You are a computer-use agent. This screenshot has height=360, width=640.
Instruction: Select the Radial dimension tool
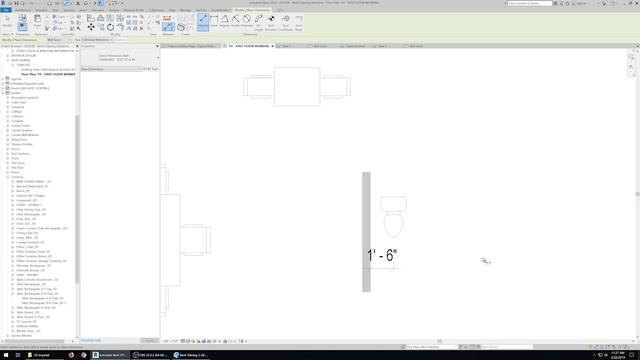236,21
